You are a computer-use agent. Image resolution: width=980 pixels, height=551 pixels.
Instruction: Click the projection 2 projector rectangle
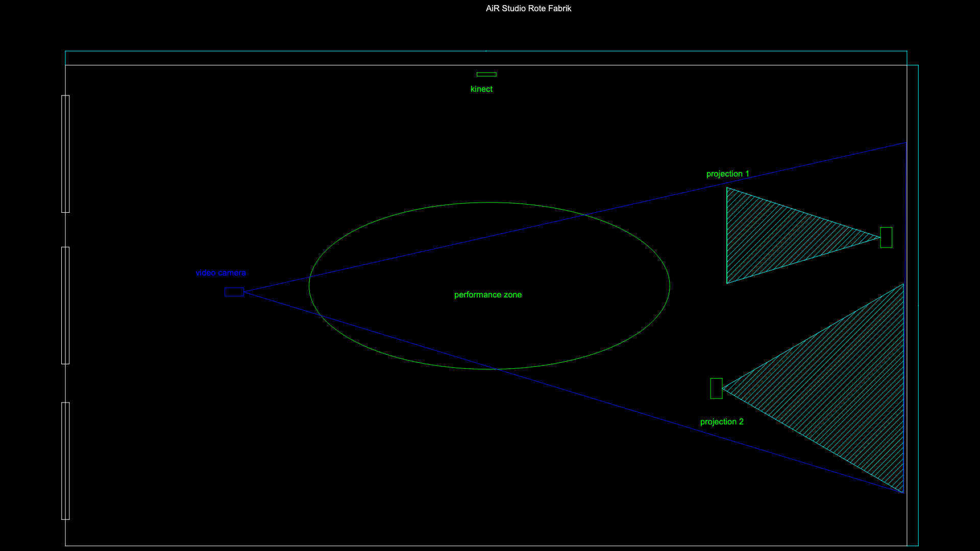pos(716,388)
